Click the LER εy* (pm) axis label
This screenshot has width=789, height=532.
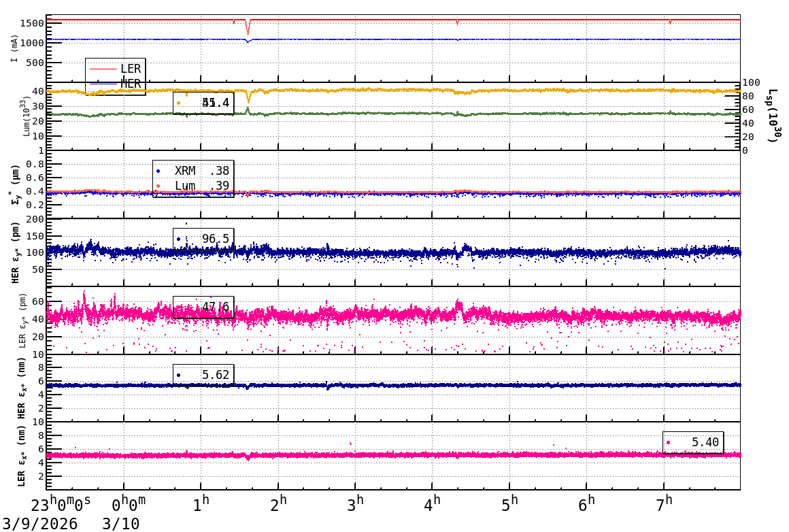22,320
